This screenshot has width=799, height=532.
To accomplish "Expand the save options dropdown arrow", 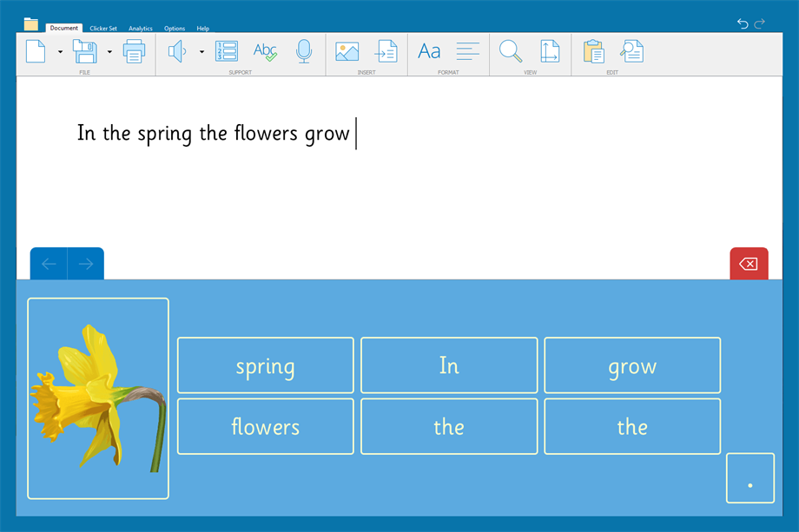I will point(109,52).
